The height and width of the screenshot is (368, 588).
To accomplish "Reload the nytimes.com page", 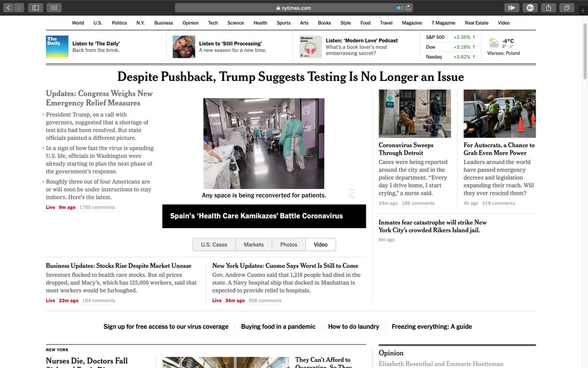I will tap(408, 8).
